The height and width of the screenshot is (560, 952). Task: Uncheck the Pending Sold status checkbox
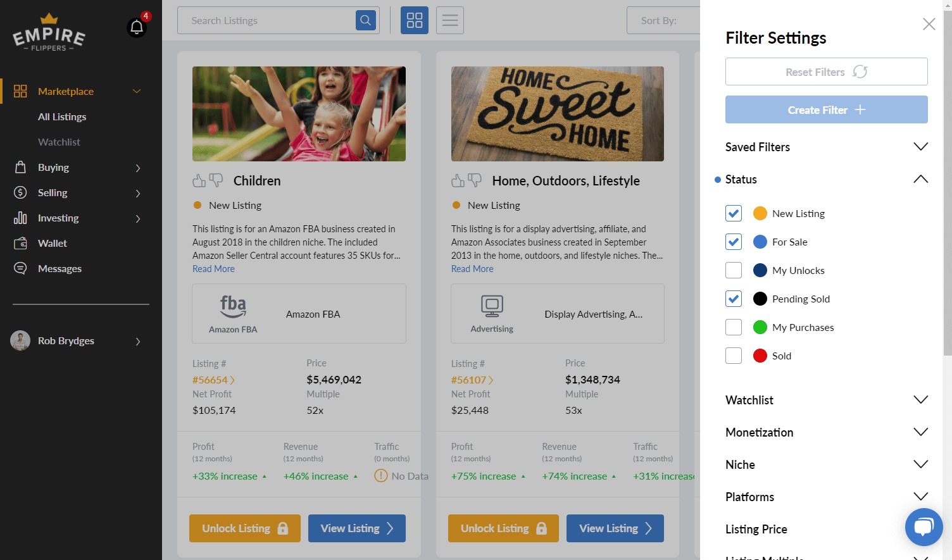pyautogui.click(x=734, y=299)
